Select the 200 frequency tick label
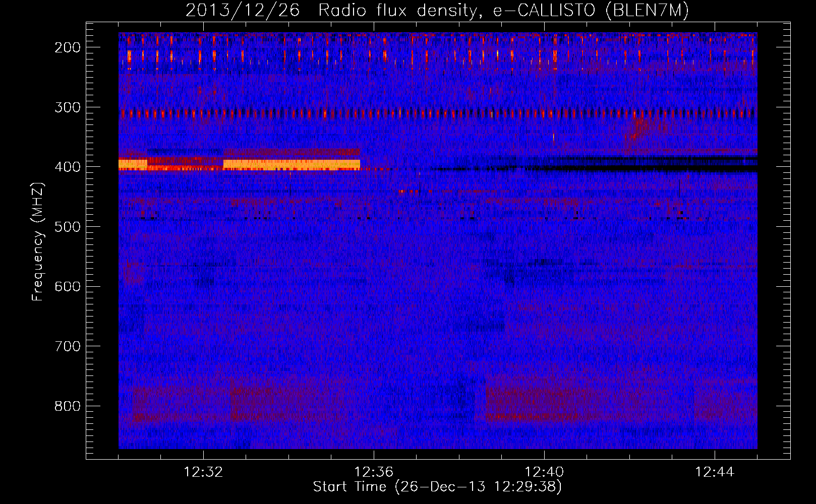 click(68, 47)
